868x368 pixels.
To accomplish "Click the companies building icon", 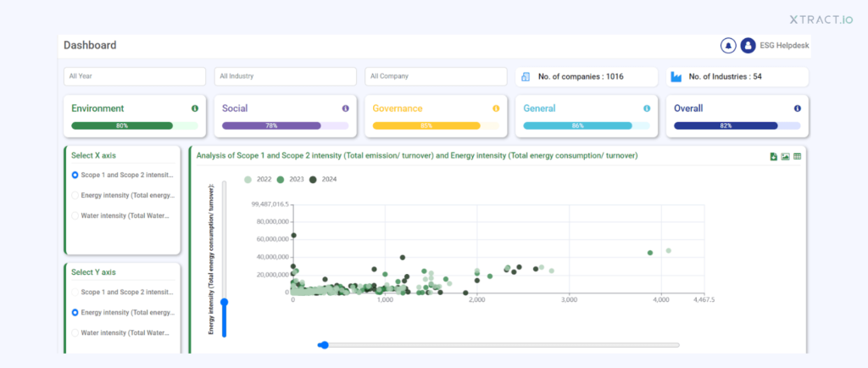I will 526,76.
